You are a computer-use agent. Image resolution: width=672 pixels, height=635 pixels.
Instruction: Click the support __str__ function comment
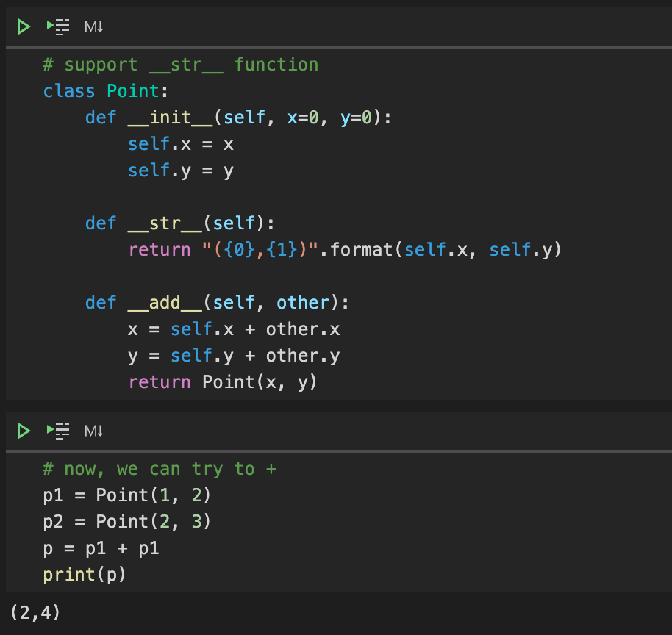[179, 64]
